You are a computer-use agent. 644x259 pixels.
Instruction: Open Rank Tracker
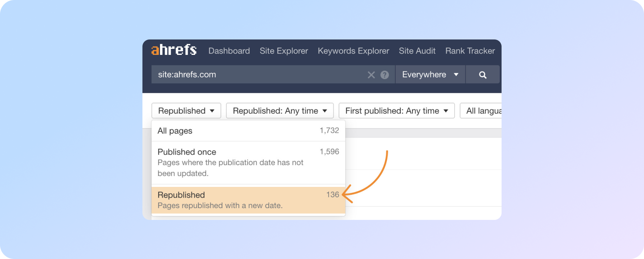[x=470, y=51]
